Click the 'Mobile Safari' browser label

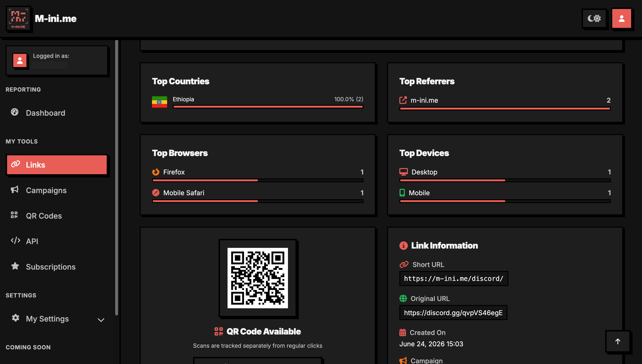[x=184, y=193]
